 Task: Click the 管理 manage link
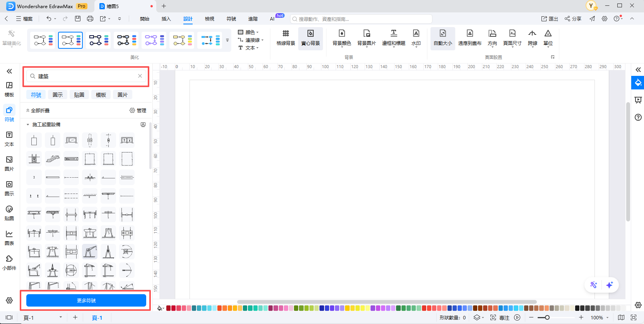tap(138, 110)
